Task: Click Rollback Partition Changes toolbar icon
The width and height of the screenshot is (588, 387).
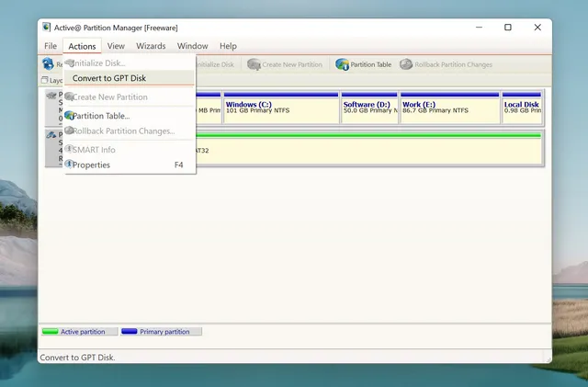Action: [406, 64]
